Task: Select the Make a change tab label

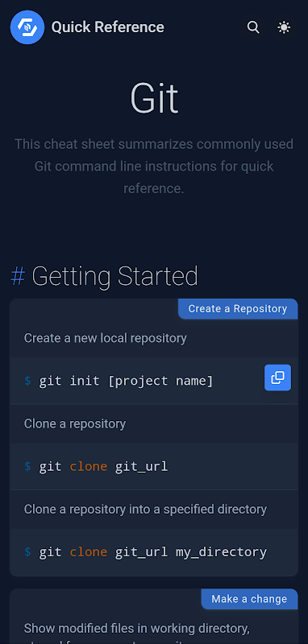Action: [x=249, y=599]
